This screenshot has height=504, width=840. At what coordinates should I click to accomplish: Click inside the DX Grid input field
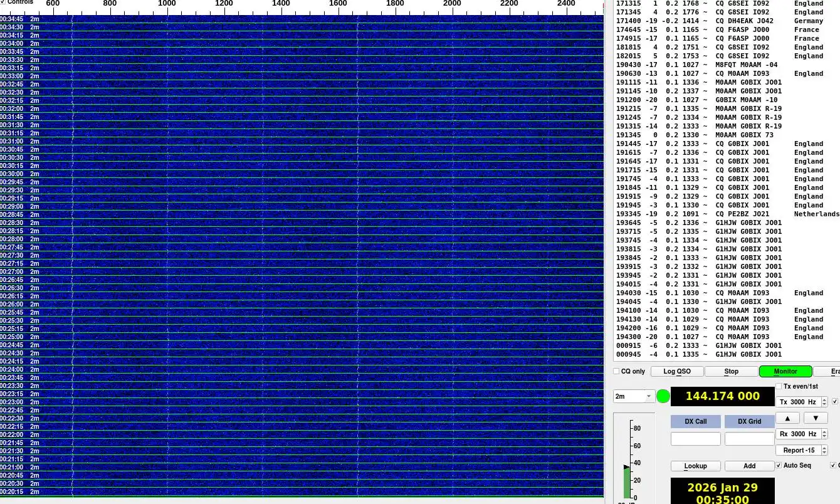pos(750,438)
